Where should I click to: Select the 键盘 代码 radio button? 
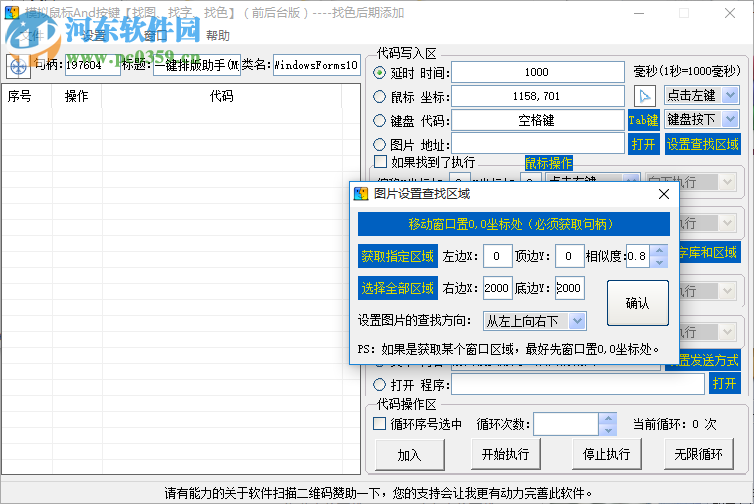tap(379, 120)
